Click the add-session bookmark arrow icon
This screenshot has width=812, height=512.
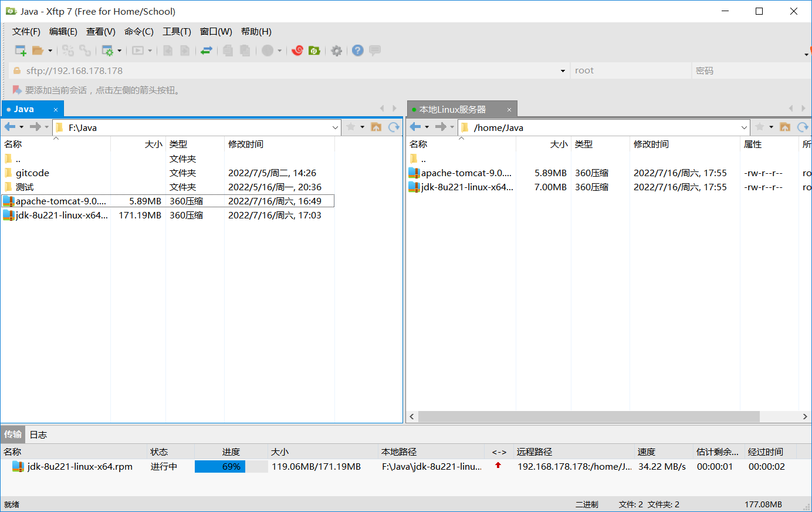tap(17, 90)
